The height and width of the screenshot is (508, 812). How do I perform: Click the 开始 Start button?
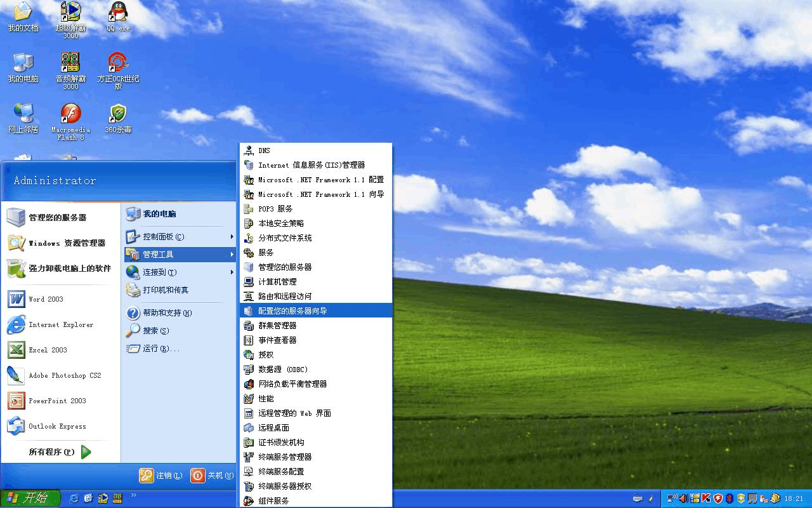point(30,498)
